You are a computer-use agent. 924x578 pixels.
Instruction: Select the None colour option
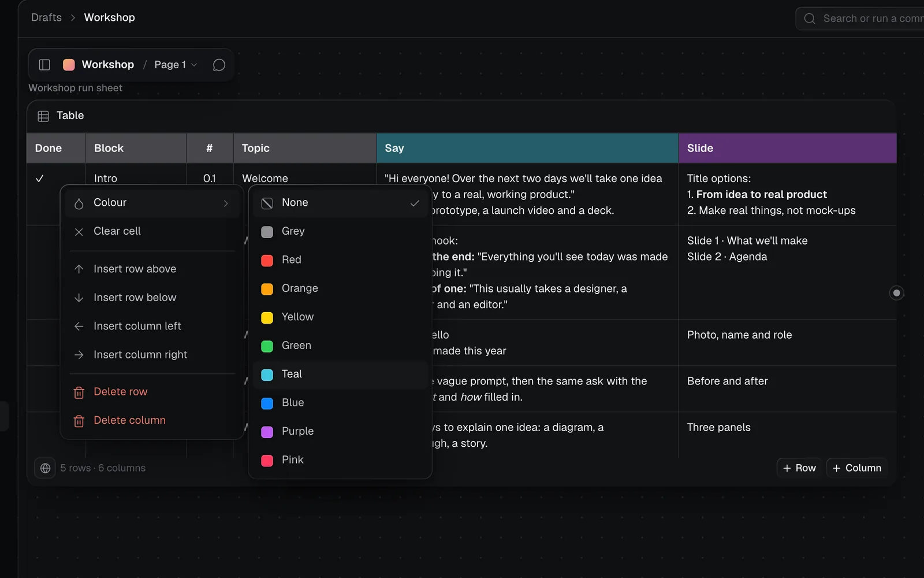point(340,203)
